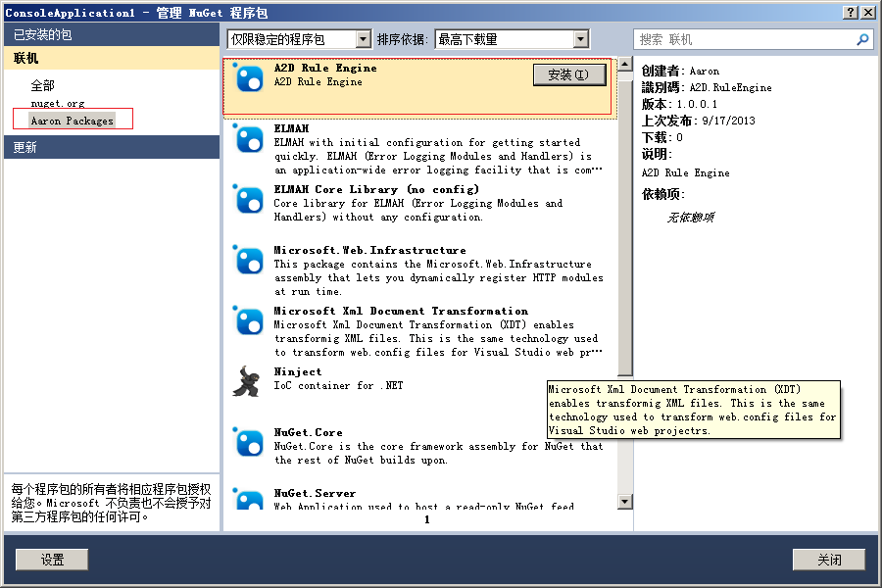Image resolution: width=882 pixels, height=588 pixels.
Task: Click the ID value A2D.RuleEngine
Action: (731, 88)
